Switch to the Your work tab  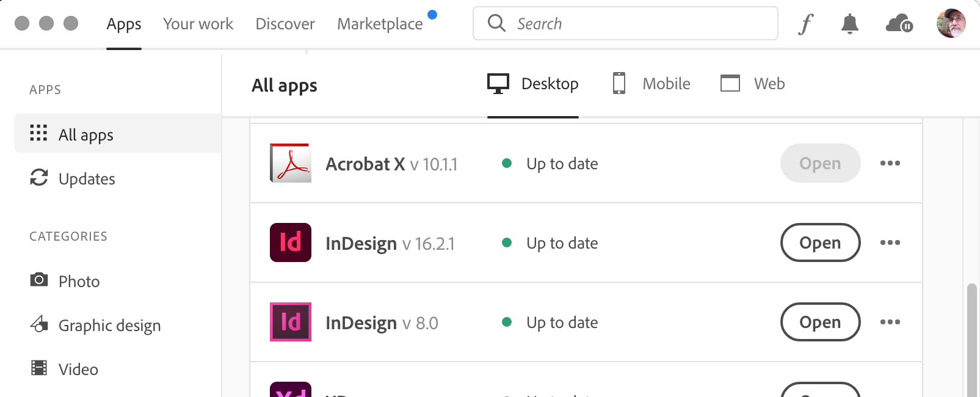pyautogui.click(x=198, y=24)
